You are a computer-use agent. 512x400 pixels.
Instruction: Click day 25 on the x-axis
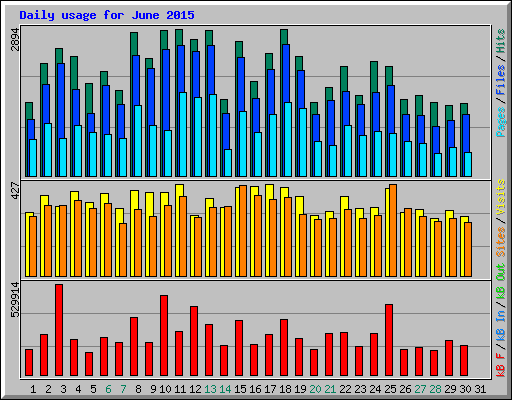pos(390,389)
